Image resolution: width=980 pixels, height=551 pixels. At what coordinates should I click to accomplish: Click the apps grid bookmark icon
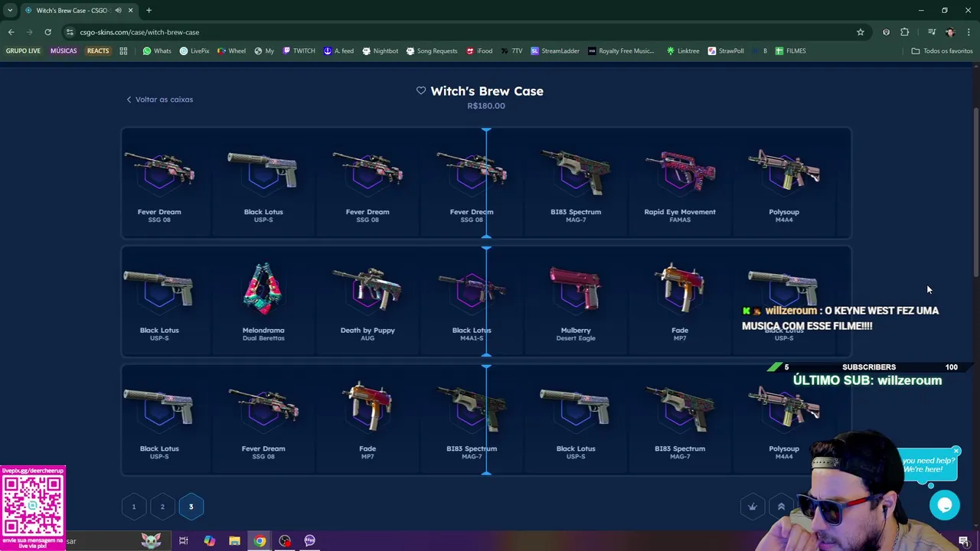tap(123, 51)
